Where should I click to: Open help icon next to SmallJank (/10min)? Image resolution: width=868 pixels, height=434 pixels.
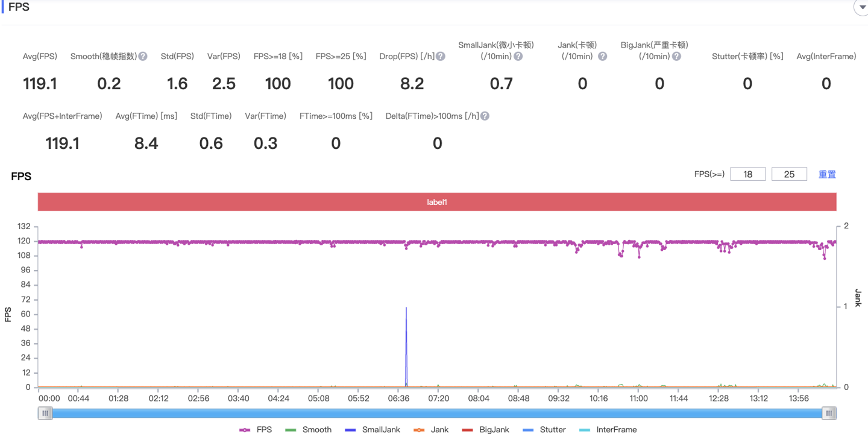tap(518, 56)
